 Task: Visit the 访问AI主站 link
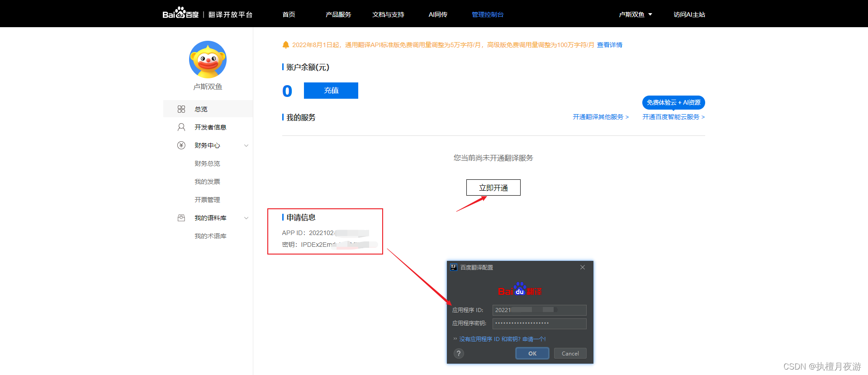click(689, 14)
